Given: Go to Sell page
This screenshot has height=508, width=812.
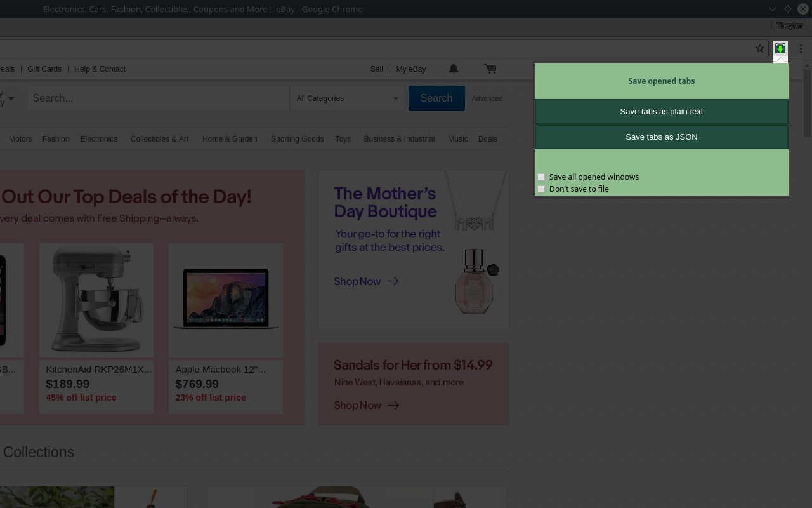Looking at the screenshot, I should pyautogui.click(x=377, y=69).
